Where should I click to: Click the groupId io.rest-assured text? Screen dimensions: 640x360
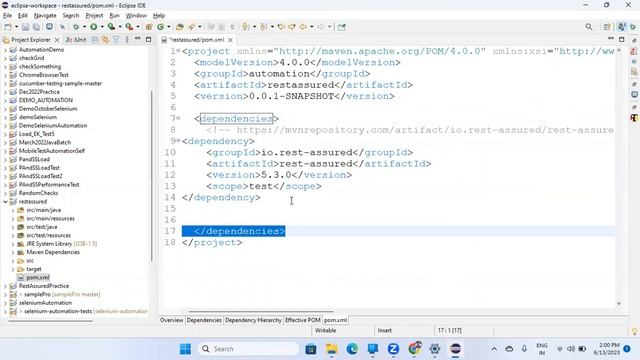pyautogui.click(x=306, y=153)
